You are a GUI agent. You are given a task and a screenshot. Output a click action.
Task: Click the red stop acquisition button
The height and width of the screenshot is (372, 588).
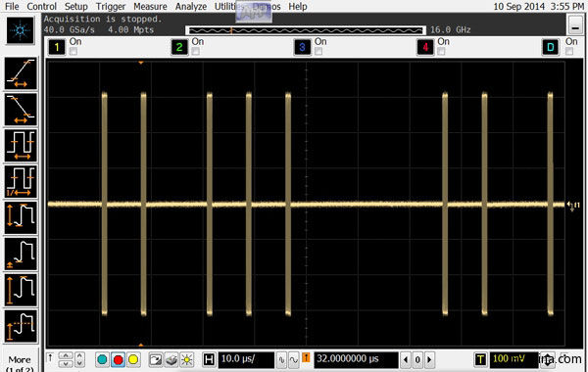(118, 360)
